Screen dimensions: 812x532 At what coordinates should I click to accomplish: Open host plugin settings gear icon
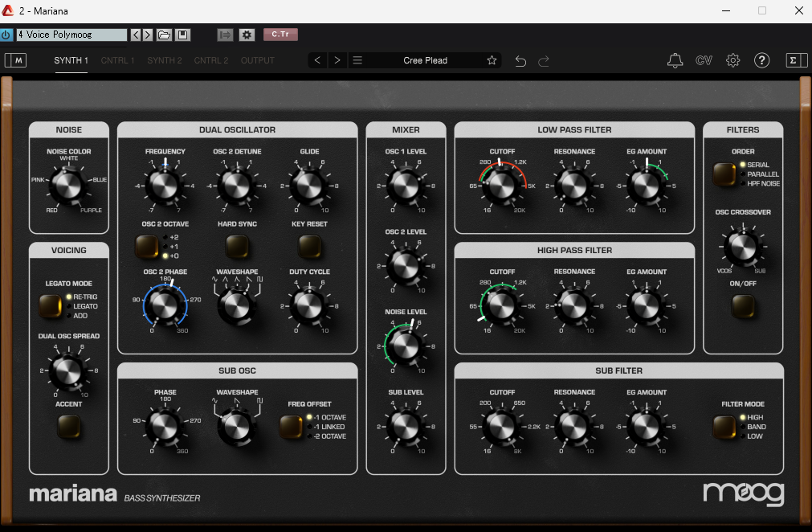[247, 35]
